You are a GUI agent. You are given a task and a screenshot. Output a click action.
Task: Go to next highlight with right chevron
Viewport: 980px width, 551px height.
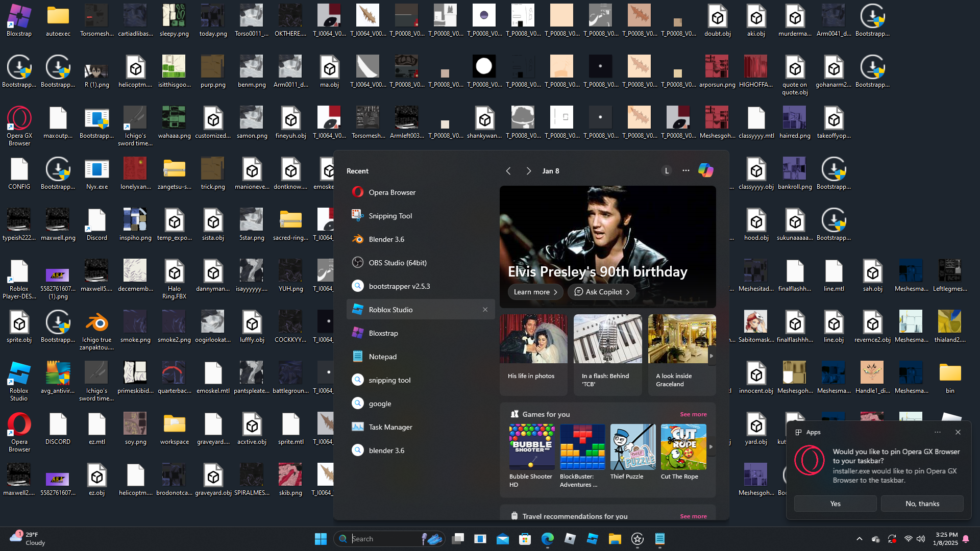click(529, 171)
